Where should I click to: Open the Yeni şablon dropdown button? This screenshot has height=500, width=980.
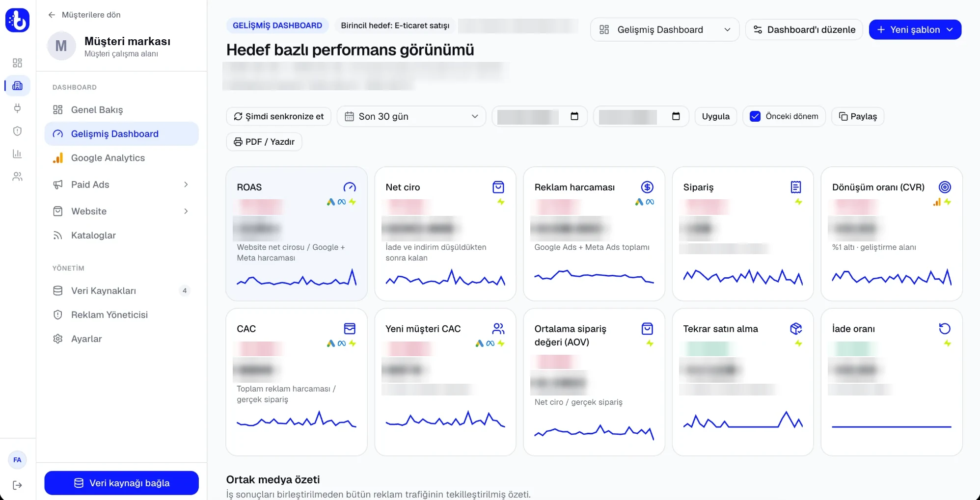coord(915,29)
